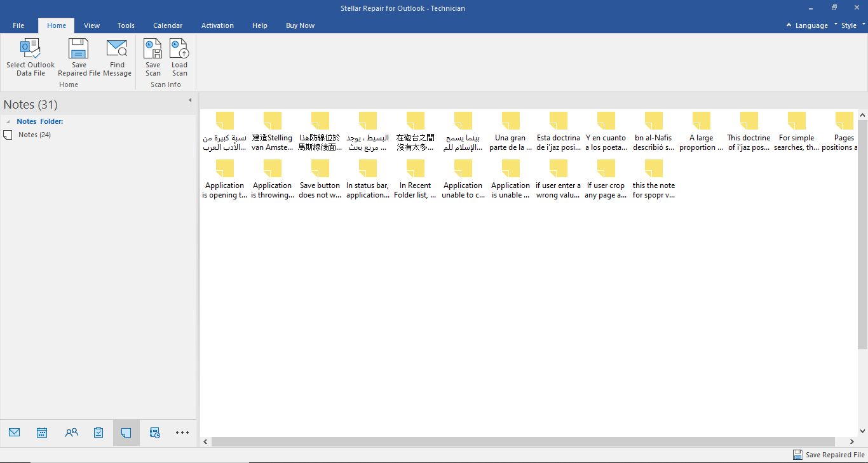Select note 'if user enter a wrong valu'

[x=558, y=180]
